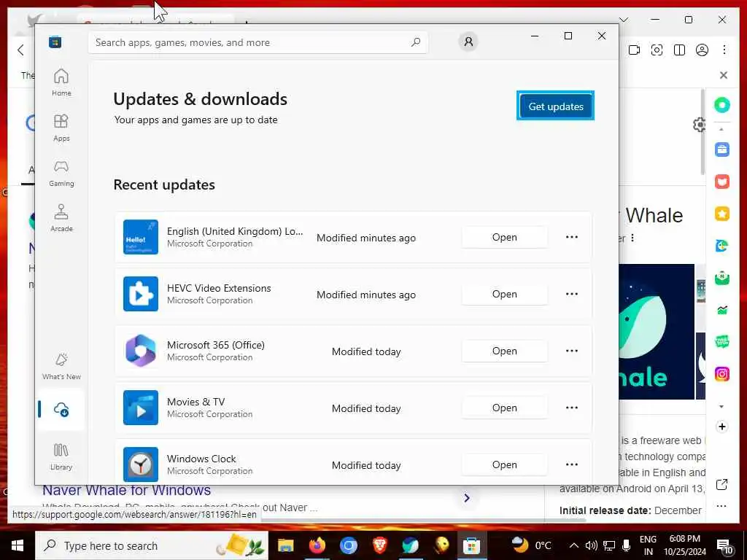Select the Downloads cloud icon in sidebar
747x560 pixels.
[61, 409]
